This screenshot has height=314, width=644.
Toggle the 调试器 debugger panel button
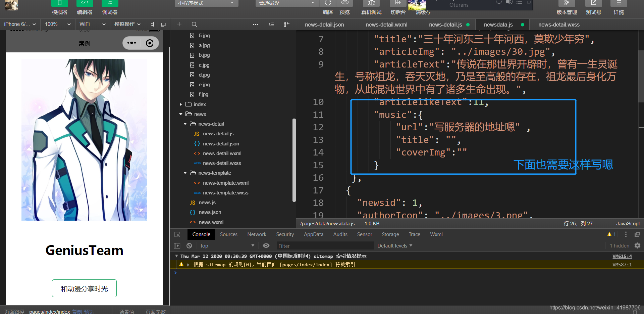(110, 4)
